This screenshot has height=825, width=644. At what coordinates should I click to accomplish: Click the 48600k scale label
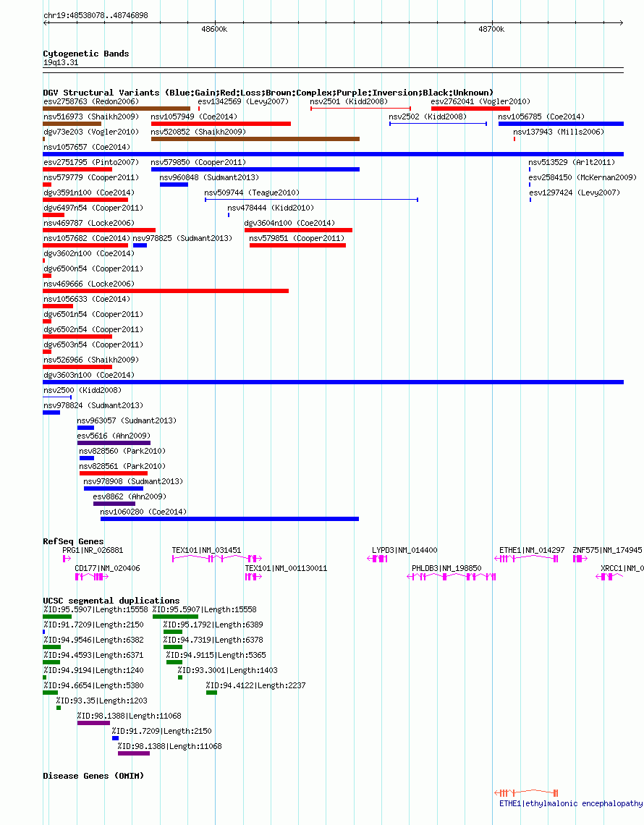(214, 29)
